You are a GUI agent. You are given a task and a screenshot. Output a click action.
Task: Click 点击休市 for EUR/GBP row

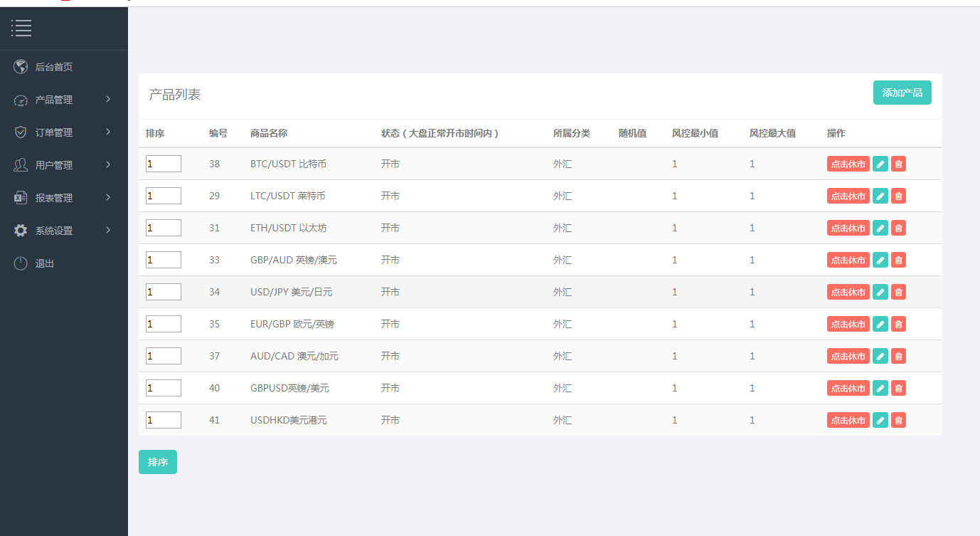coord(848,324)
